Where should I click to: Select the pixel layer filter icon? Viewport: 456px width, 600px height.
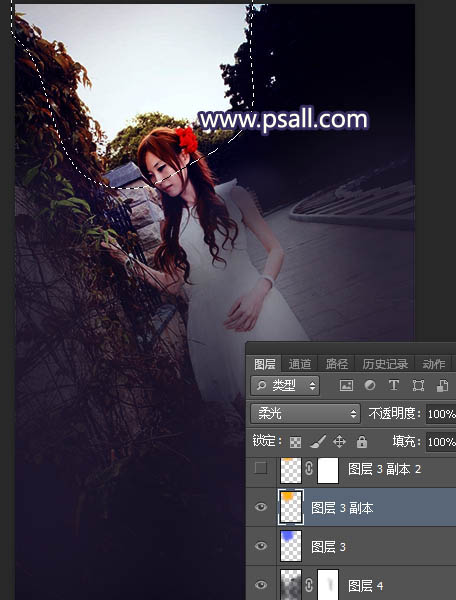coord(346,385)
